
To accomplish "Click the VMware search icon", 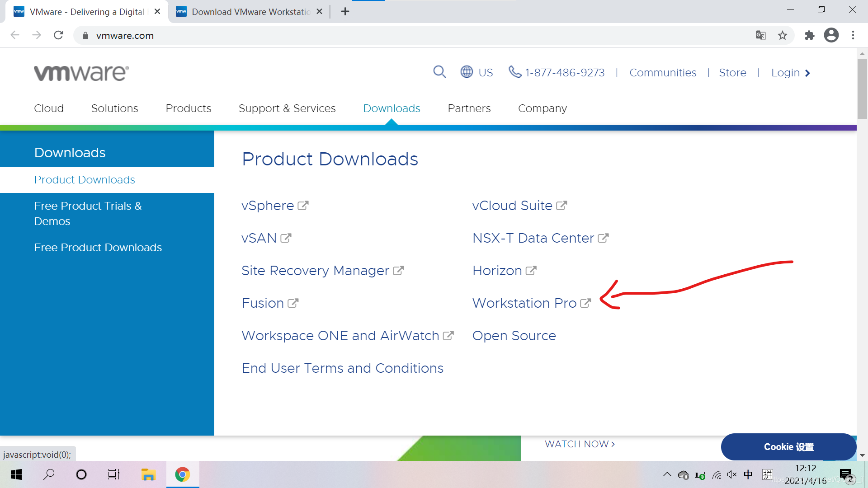I will tap(440, 73).
